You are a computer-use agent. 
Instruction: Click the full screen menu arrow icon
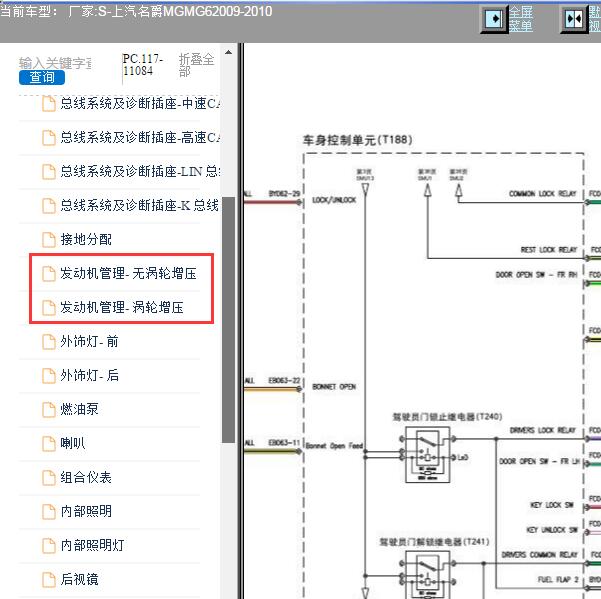point(494,18)
